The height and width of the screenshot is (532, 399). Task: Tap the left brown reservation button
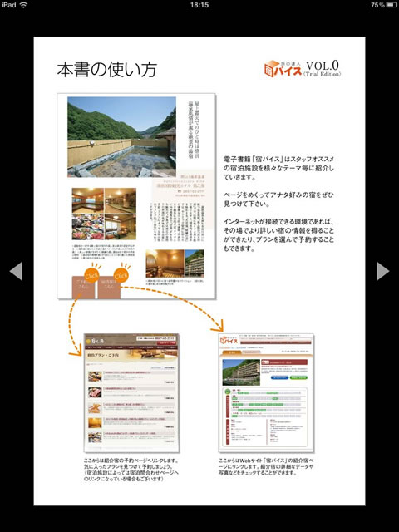point(83,288)
